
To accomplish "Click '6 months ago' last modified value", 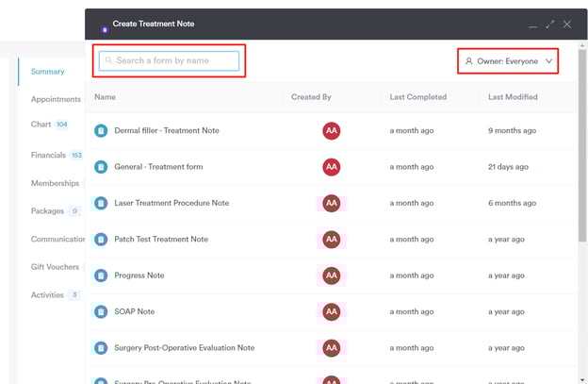I will point(512,203).
